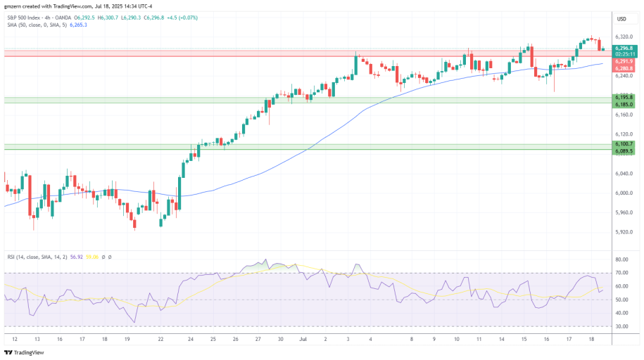Screen dimensions: 644x360
Task: Click the green zone label 6,185.0
Action: 624,105
